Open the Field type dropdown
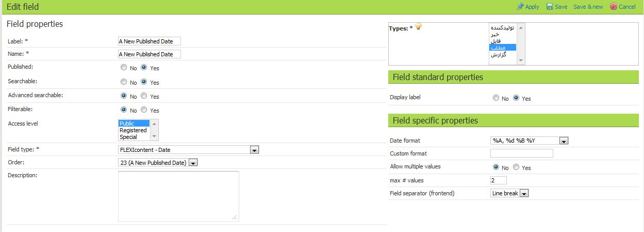 254,150
